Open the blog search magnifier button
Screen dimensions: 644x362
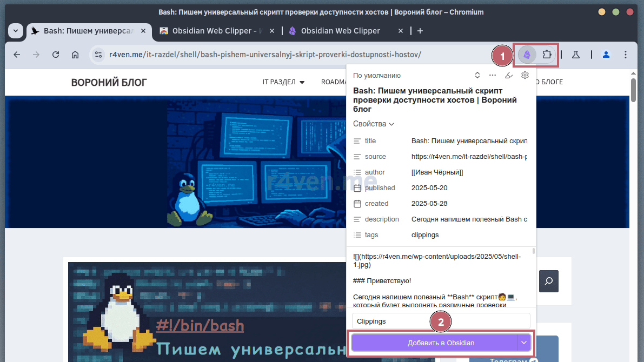pos(549,281)
